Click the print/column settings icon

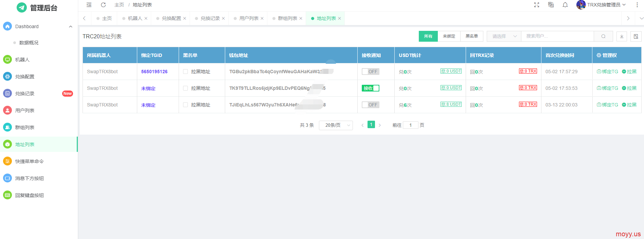point(636,36)
